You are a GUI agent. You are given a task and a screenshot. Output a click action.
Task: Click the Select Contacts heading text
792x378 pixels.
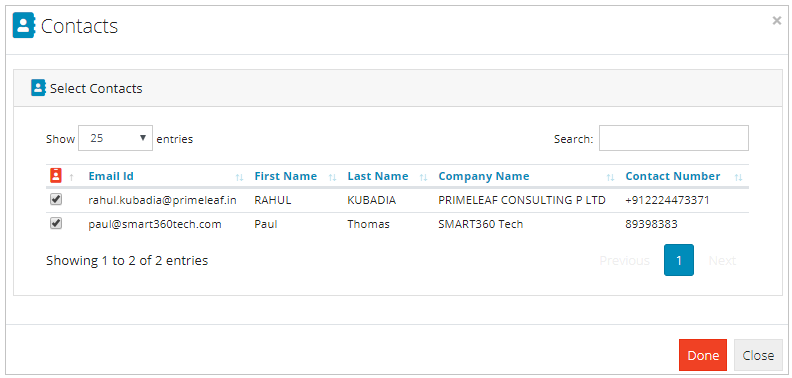tap(96, 88)
